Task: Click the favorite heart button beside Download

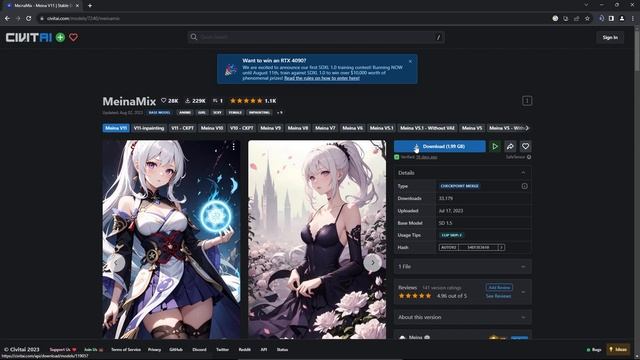Action: coord(525,147)
